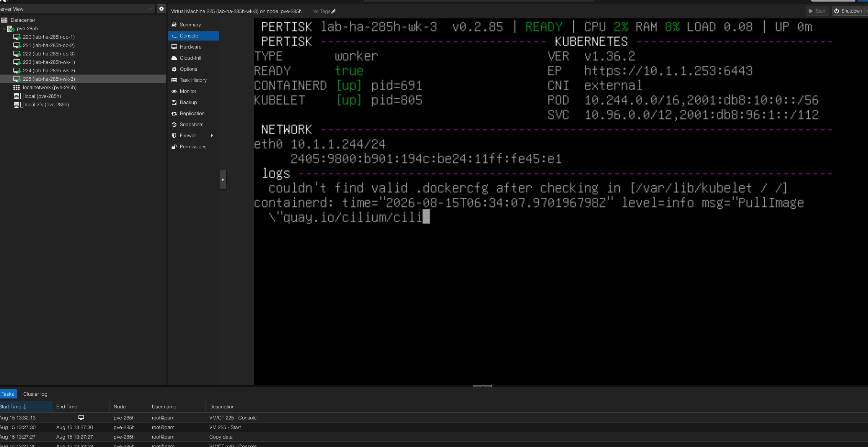Sort tasks by Node column
The width and height of the screenshot is (868, 447).
click(129, 406)
